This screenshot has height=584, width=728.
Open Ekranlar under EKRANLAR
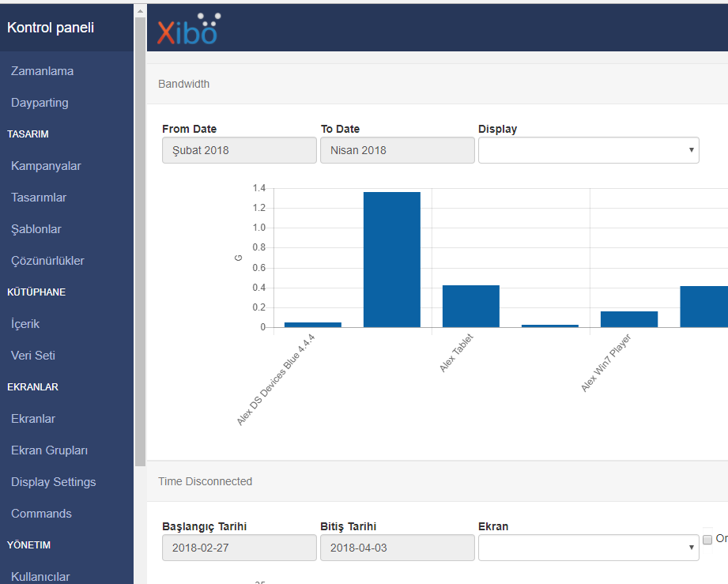pyautogui.click(x=33, y=418)
